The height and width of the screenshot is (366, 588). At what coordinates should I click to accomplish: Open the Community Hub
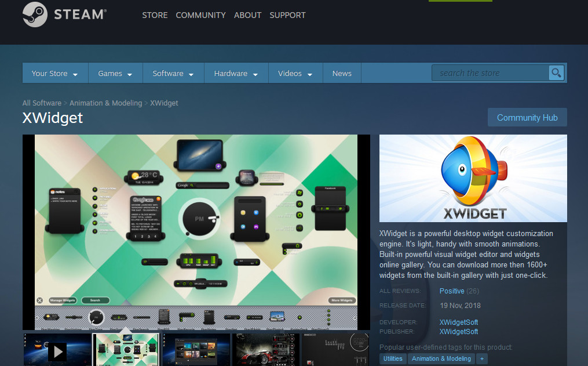527,118
